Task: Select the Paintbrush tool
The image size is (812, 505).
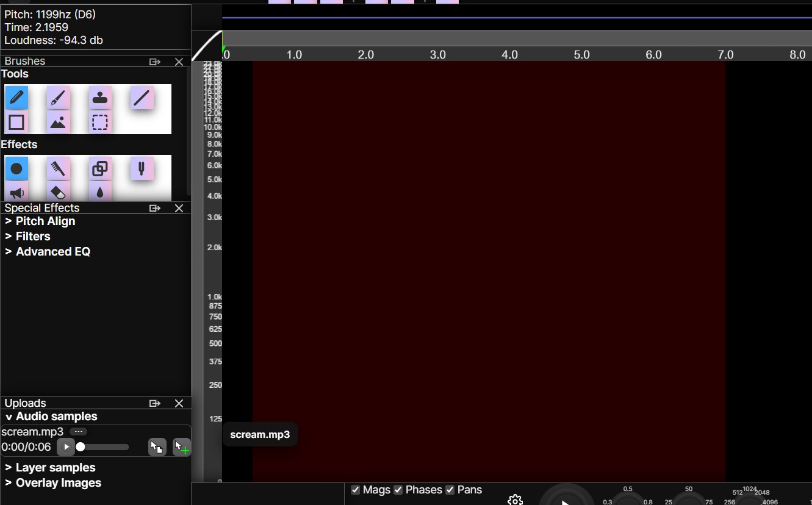Action: click(58, 98)
